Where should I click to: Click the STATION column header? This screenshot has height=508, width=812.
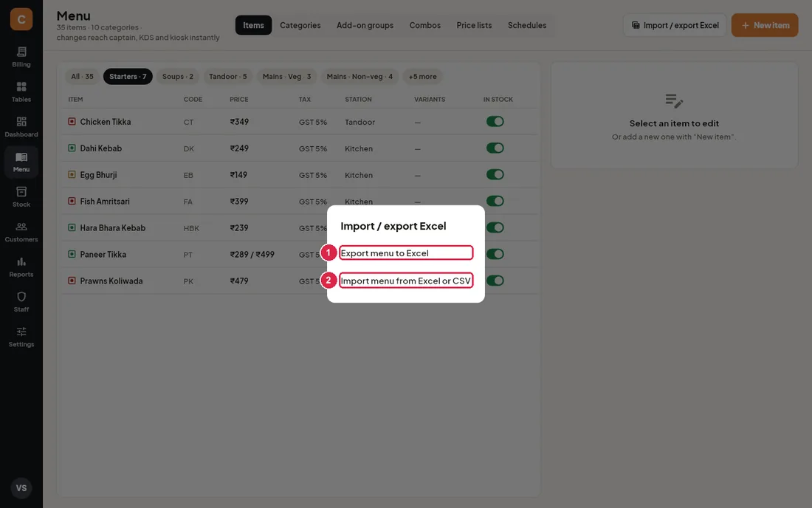tap(358, 100)
